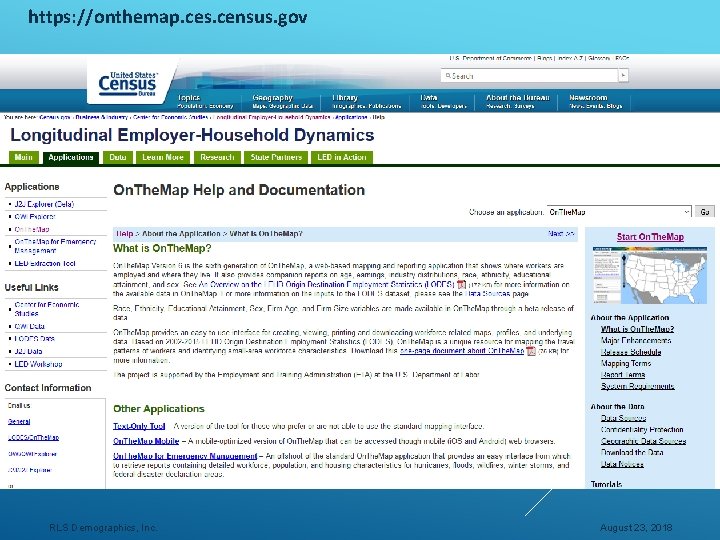The image size is (720, 540).
Task: Open Data Sources link in right panel
Action: point(623,418)
